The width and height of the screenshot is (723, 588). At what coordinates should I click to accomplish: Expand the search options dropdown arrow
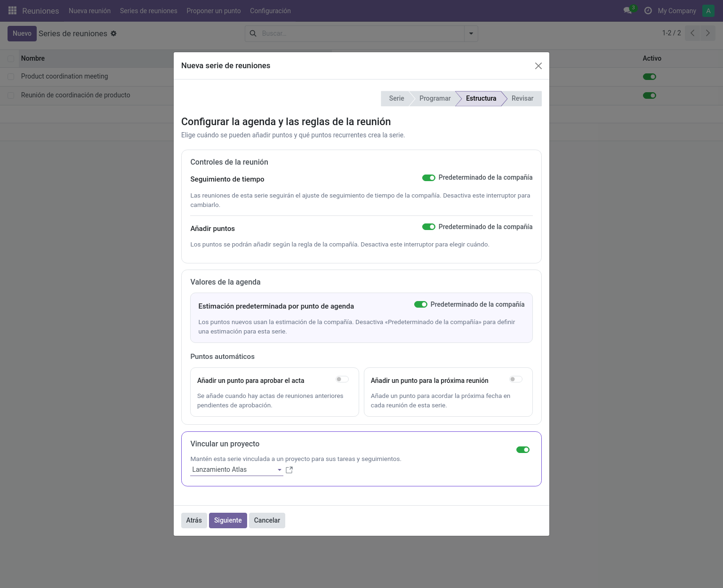click(x=471, y=33)
